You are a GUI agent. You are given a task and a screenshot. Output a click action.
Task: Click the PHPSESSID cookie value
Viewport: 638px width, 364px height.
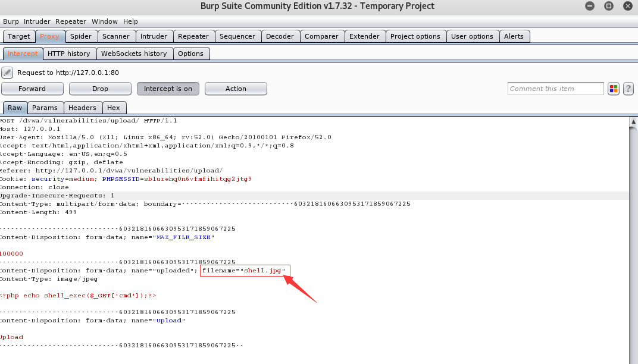[198, 179]
